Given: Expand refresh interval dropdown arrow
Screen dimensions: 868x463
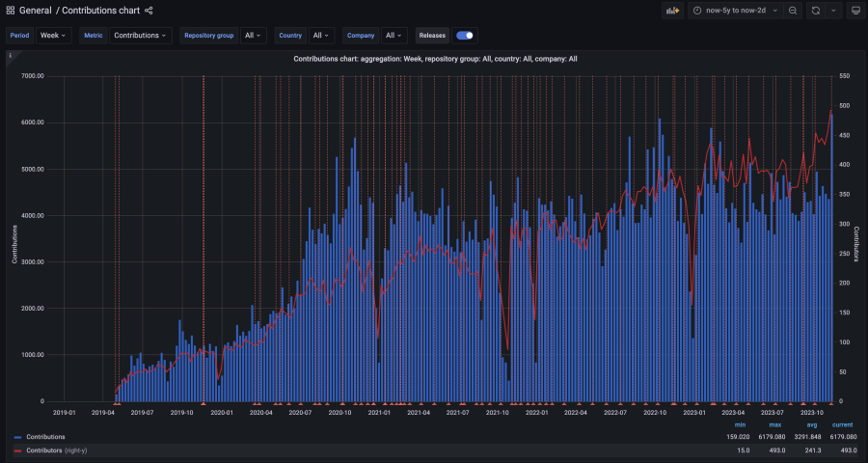Looking at the screenshot, I should click(832, 11).
